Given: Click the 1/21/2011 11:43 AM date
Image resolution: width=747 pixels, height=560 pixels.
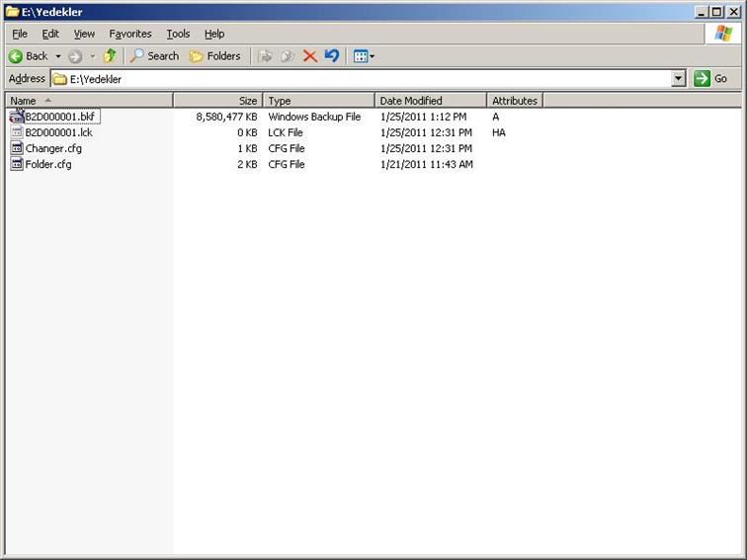Looking at the screenshot, I should click(x=427, y=164).
